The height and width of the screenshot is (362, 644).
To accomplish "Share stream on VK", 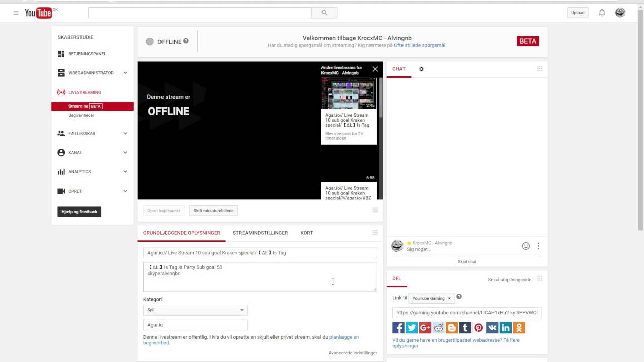I will [492, 328].
